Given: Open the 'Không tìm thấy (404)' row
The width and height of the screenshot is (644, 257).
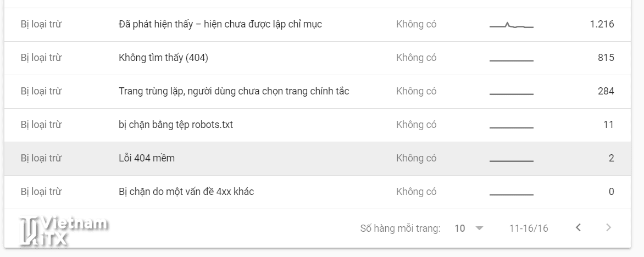Looking at the screenshot, I should [163, 58].
